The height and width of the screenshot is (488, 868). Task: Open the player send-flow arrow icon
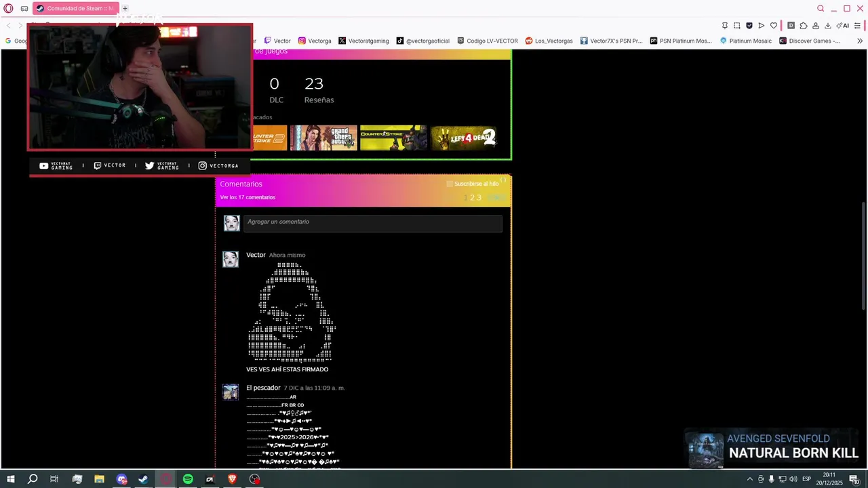(x=761, y=26)
